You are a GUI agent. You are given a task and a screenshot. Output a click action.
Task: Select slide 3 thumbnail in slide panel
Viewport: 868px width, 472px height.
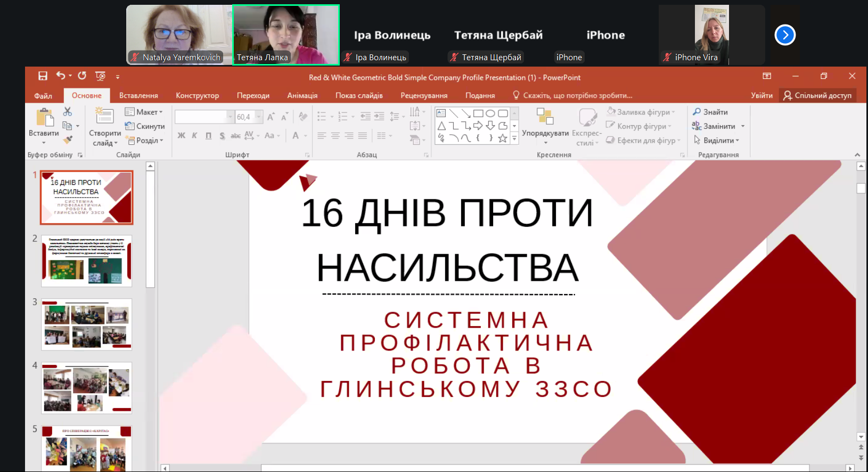[86, 324]
